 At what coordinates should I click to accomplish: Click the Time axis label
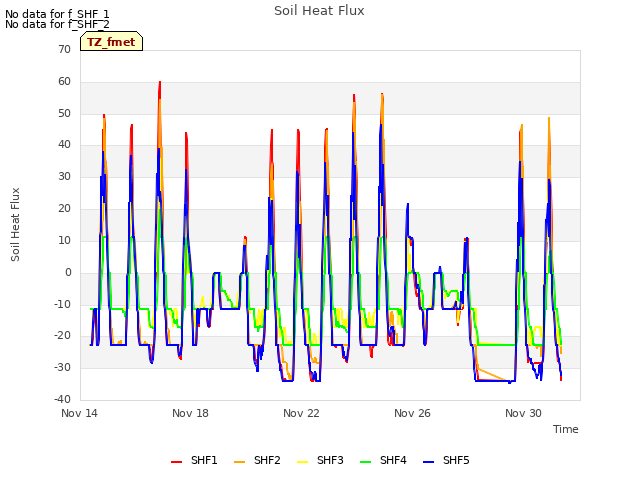[x=565, y=429]
